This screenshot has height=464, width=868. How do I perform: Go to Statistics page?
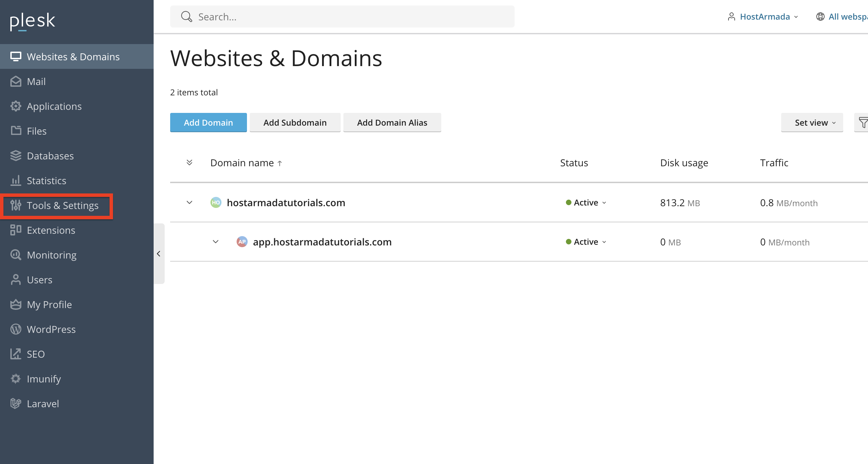77,180
